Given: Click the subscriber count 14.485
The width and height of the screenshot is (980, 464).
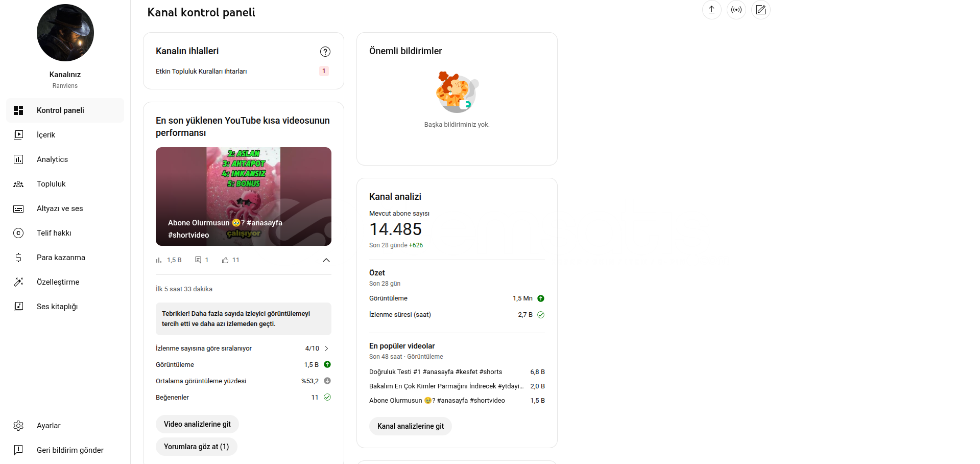Looking at the screenshot, I should point(395,229).
